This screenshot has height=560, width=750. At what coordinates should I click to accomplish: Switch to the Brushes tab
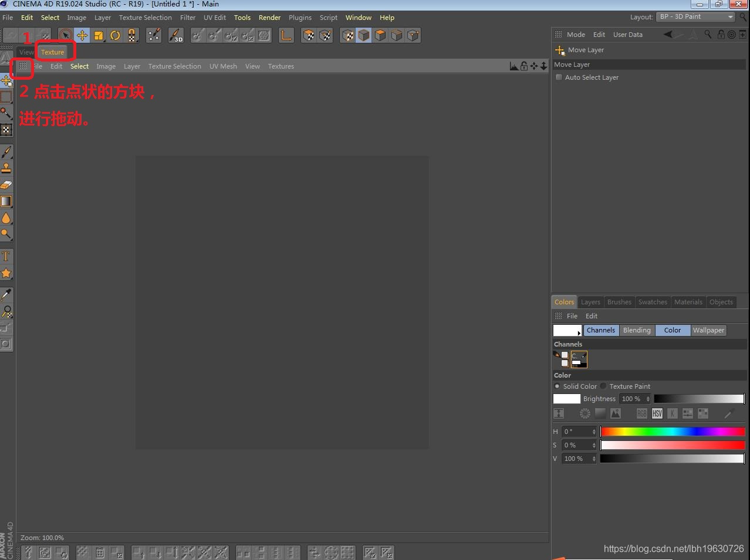(x=619, y=302)
